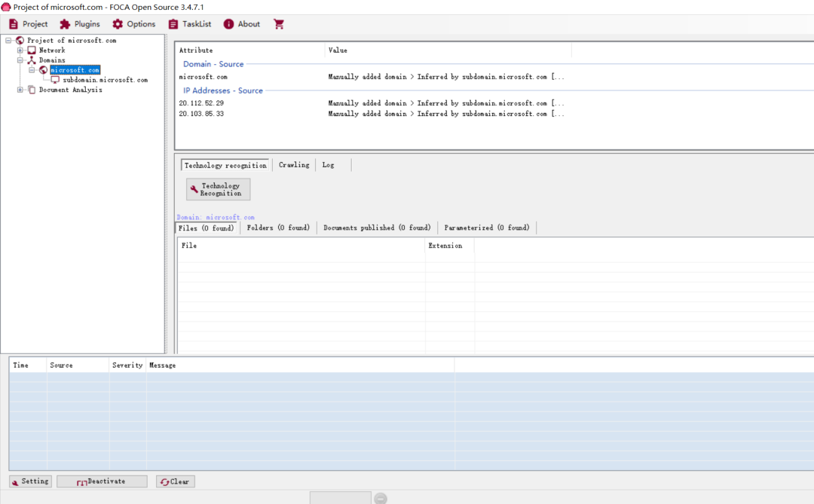The width and height of the screenshot is (814, 504).
Task: Click the File column header
Action: (301, 246)
